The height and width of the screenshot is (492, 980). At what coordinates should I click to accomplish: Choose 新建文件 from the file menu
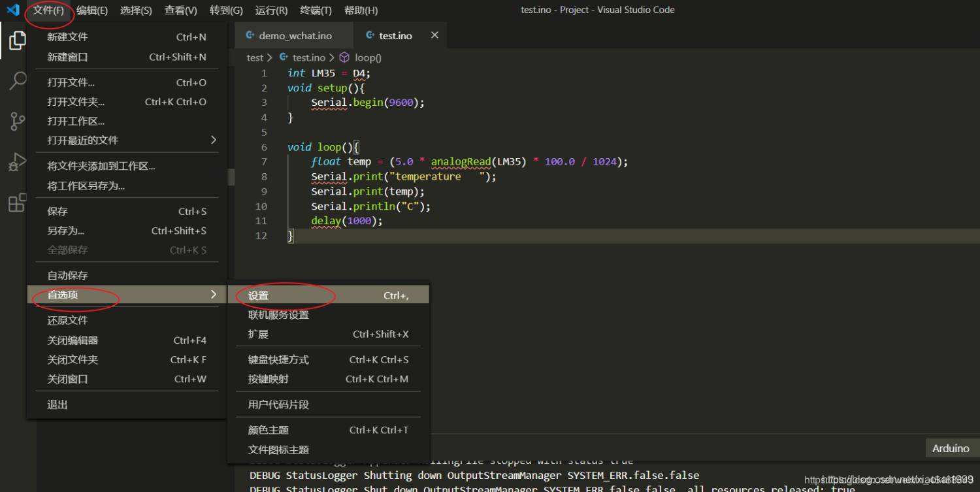[x=127, y=37]
